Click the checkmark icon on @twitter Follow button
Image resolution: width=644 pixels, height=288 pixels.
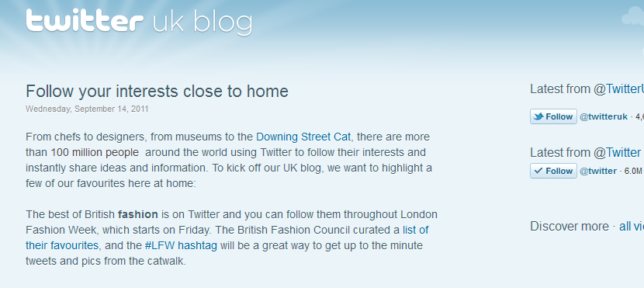tap(538, 171)
